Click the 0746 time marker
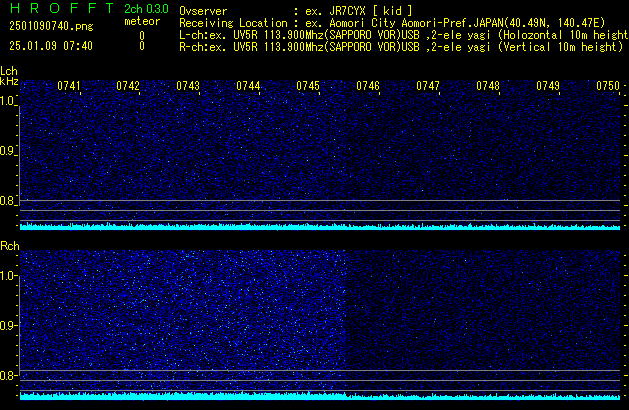Image resolution: width=629 pixels, height=410 pixels. click(368, 86)
